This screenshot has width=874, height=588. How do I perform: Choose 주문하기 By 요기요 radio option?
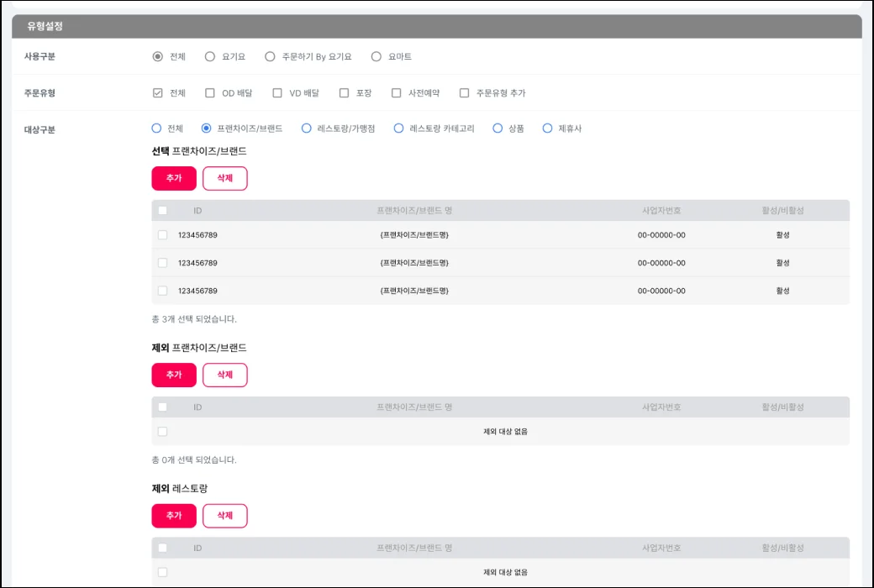pos(270,56)
